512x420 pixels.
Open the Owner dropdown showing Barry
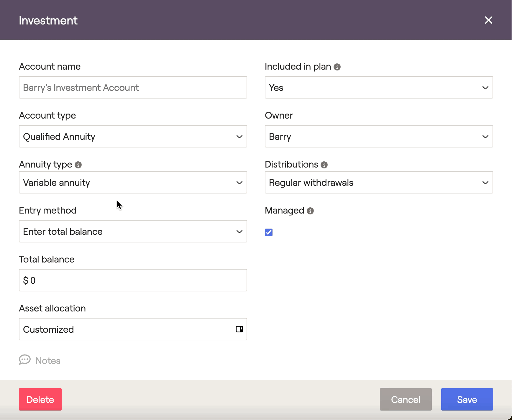pos(379,136)
